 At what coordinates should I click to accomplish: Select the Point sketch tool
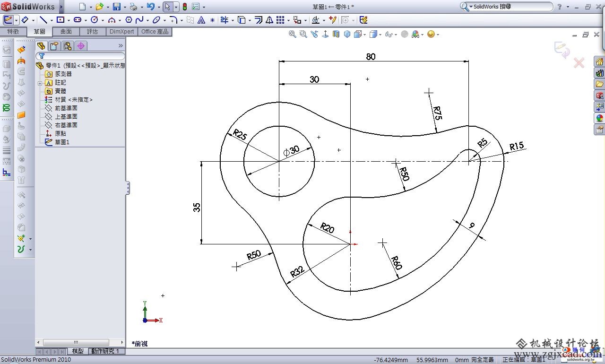212,20
